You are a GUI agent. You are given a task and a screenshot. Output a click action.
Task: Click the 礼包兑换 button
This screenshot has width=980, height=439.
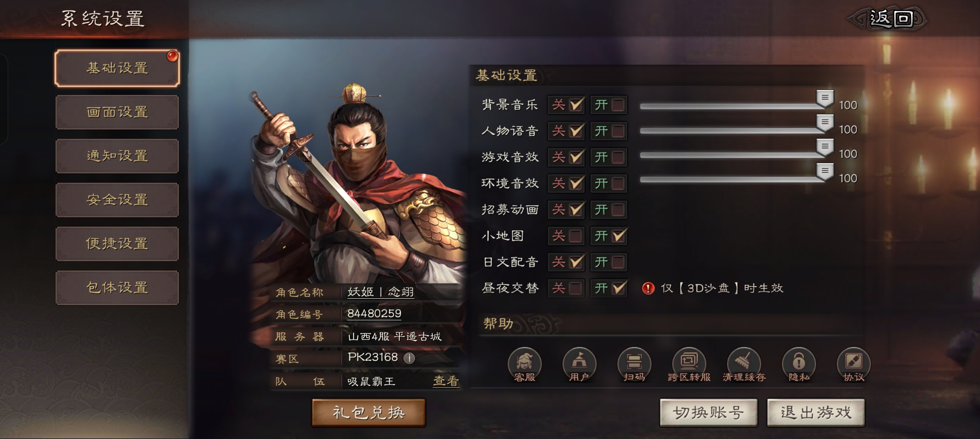(369, 413)
